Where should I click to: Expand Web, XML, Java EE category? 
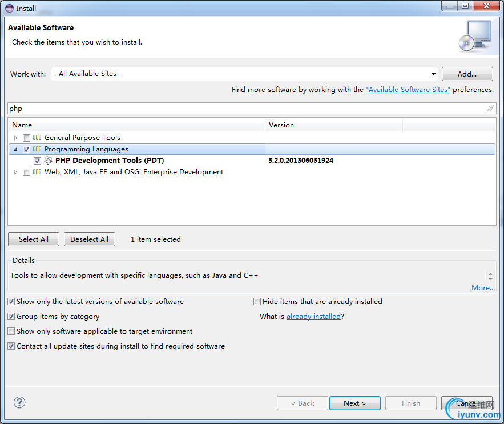pyautogui.click(x=15, y=172)
